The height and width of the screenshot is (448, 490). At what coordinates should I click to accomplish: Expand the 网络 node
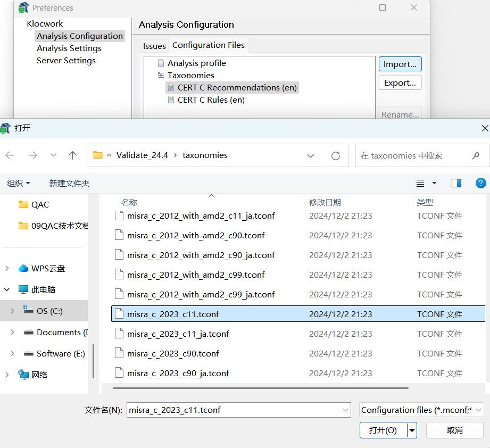[7, 375]
